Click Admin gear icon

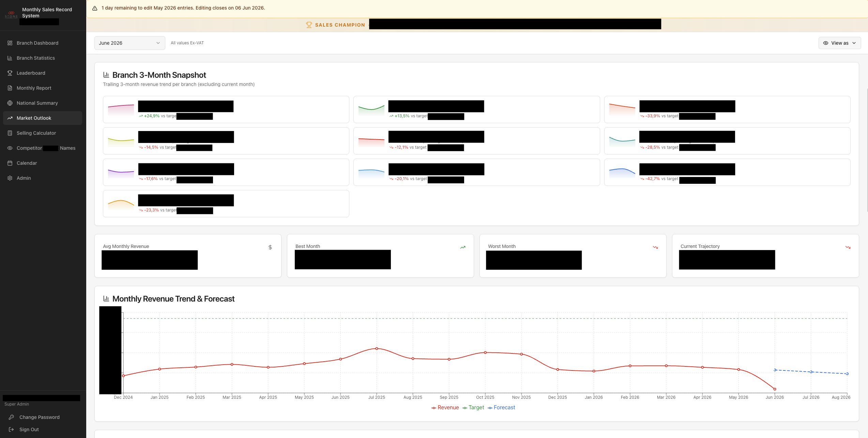point(10,178)
